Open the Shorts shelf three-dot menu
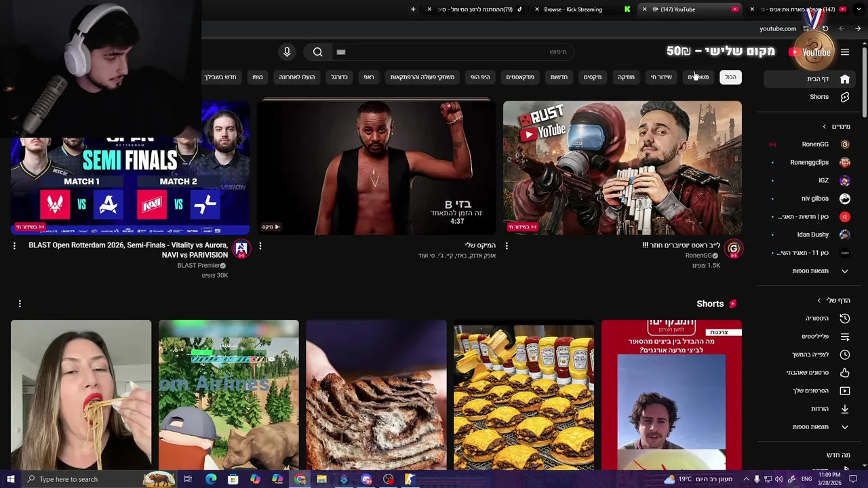 click(20, 304)
